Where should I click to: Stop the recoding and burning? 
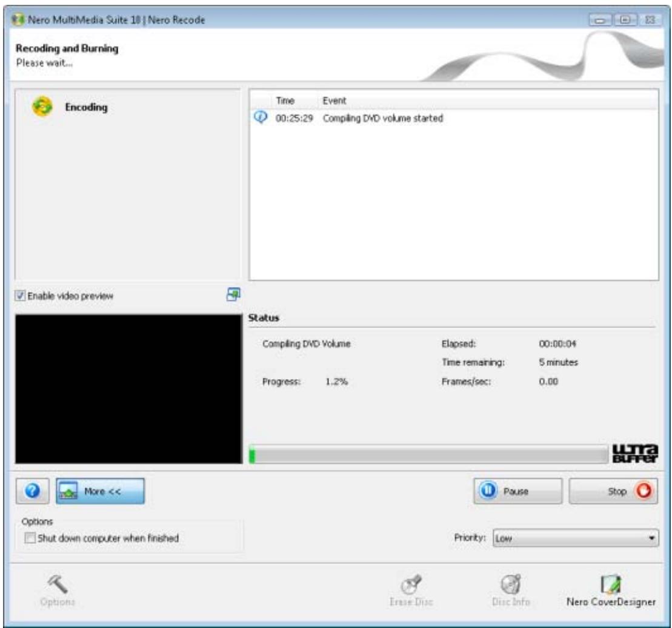[613, 491]
